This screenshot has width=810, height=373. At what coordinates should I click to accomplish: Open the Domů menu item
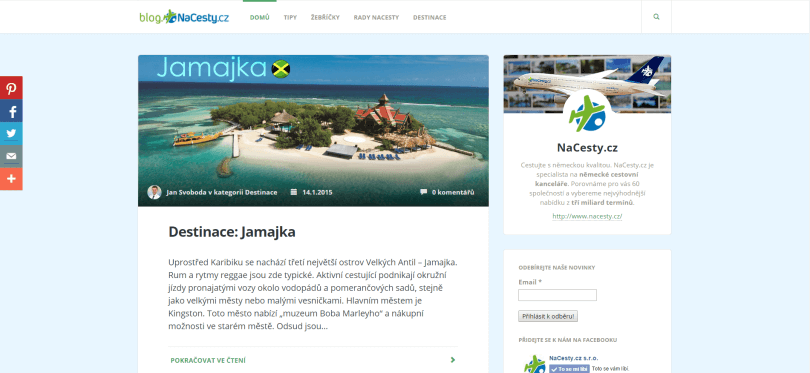(x=260, y=18)
